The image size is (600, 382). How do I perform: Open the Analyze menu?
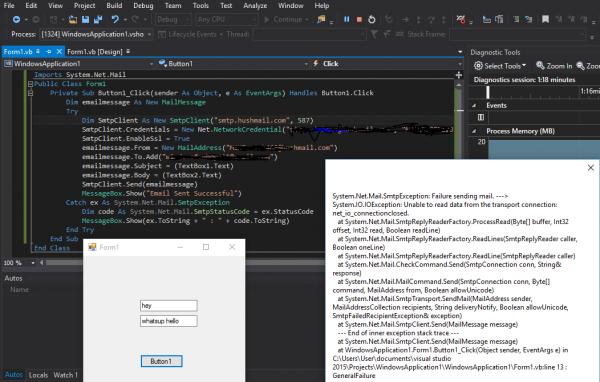255,6
